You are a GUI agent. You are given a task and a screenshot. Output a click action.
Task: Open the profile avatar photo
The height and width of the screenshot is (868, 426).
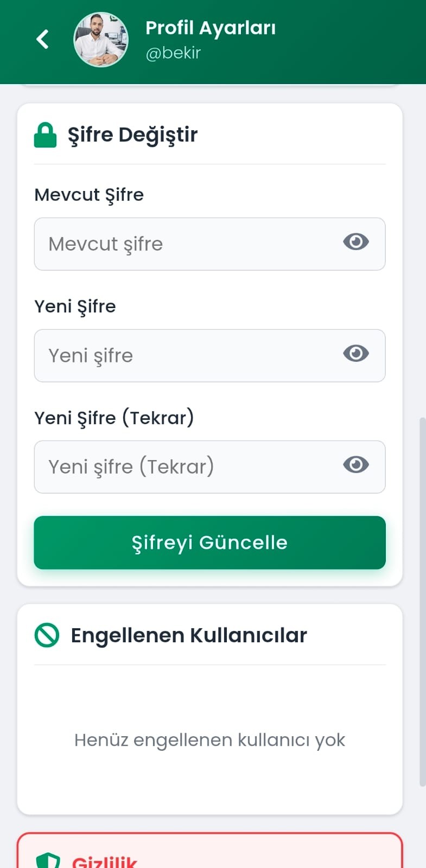101,40
